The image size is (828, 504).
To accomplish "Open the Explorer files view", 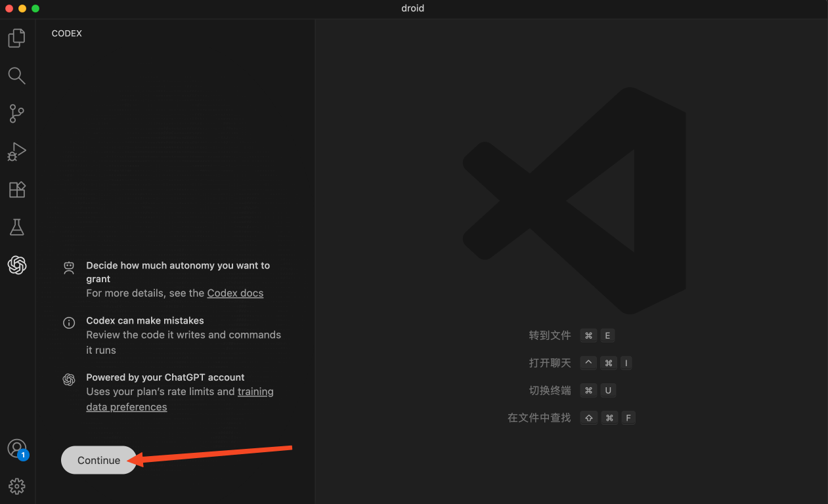I will pyautogui.click(x=17, y=38).
